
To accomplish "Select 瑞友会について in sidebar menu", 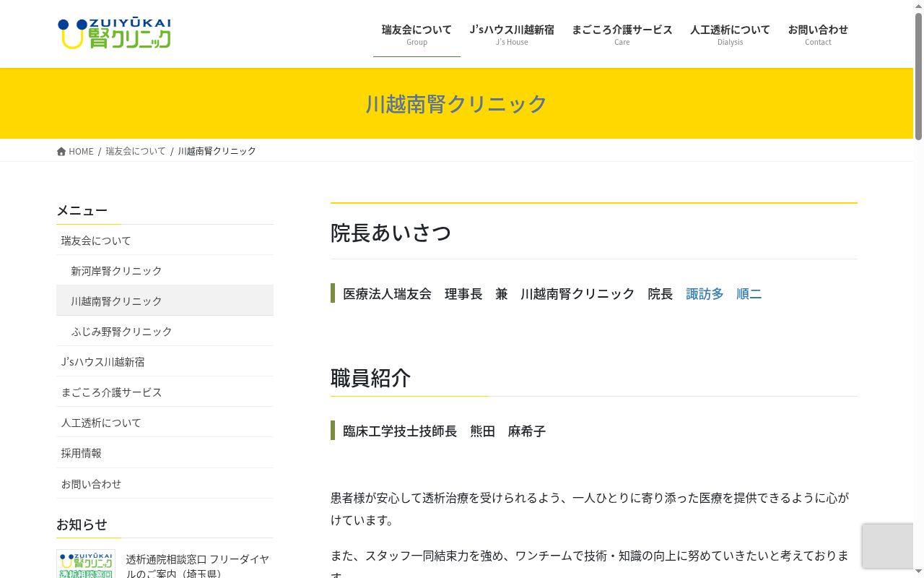I will click(165, 240).
